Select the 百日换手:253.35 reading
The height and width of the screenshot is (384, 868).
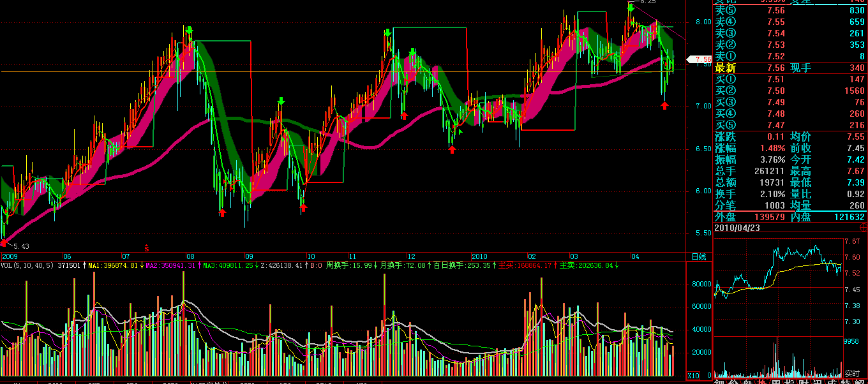coord(461,265)
